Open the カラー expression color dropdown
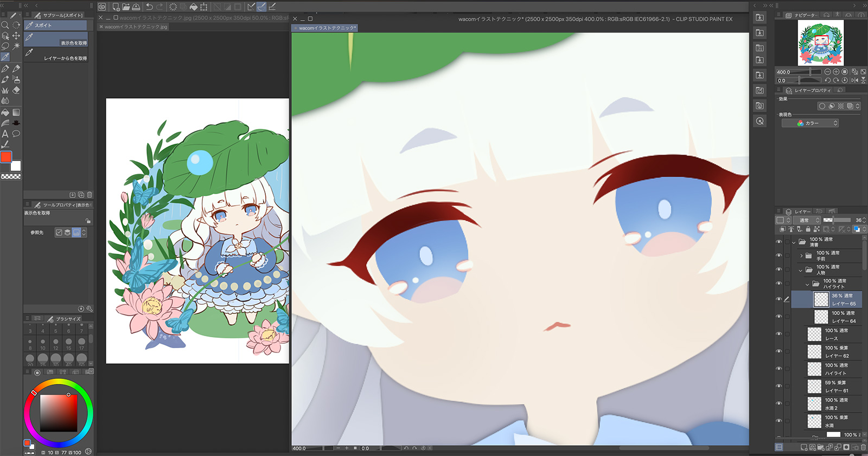 [x=810, y=123]
